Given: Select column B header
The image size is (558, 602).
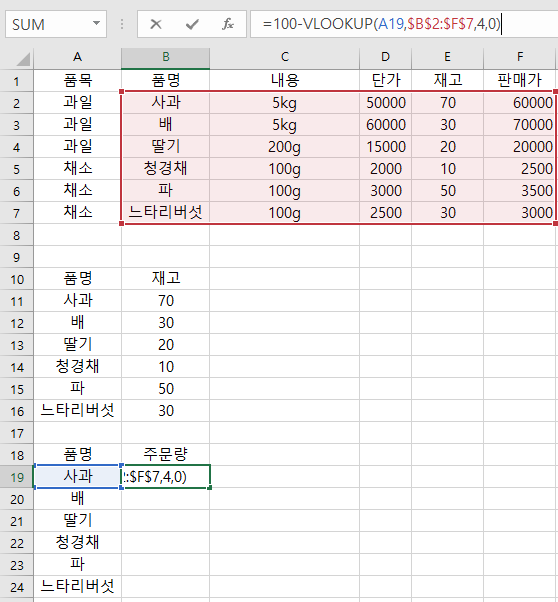Looking at the screenshot, I should 166,58.
